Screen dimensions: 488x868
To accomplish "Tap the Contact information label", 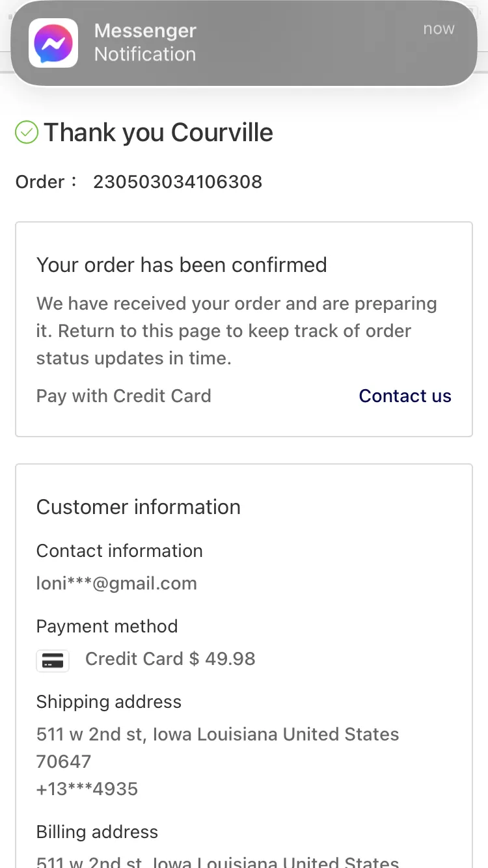I will pyautogui.click(x=119, y=550).
